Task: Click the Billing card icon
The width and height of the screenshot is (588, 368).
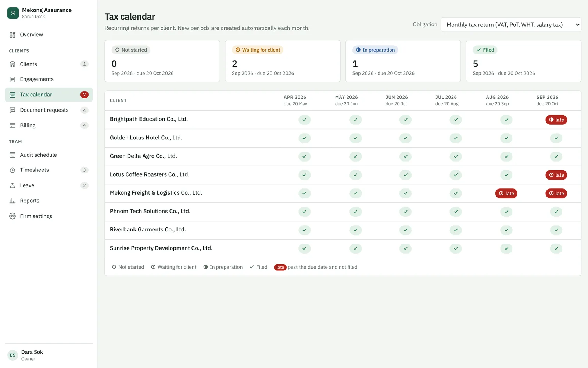Action: [x=12, y=125]
